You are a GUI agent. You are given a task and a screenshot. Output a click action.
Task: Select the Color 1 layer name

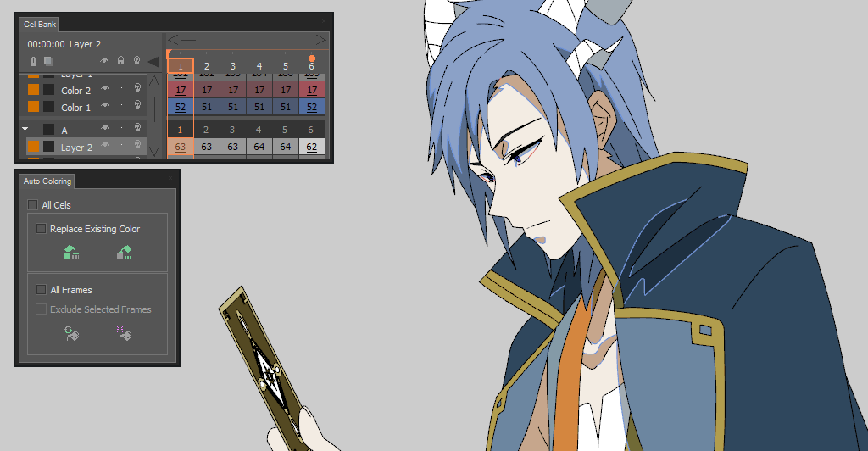coord(75,108)
